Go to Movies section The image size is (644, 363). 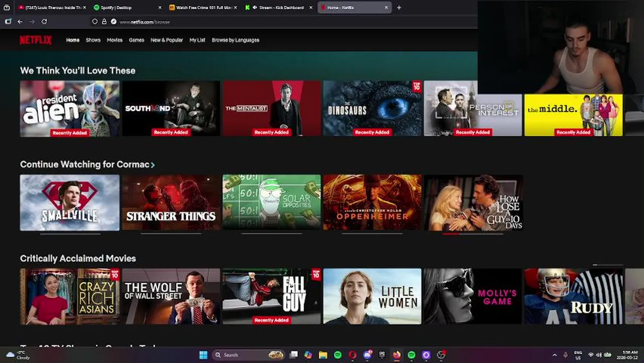pyautogui.click(x=114, y=40)
